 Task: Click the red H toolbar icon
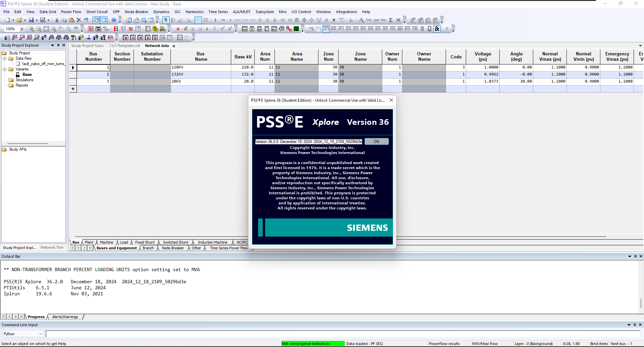click(140, 38)
